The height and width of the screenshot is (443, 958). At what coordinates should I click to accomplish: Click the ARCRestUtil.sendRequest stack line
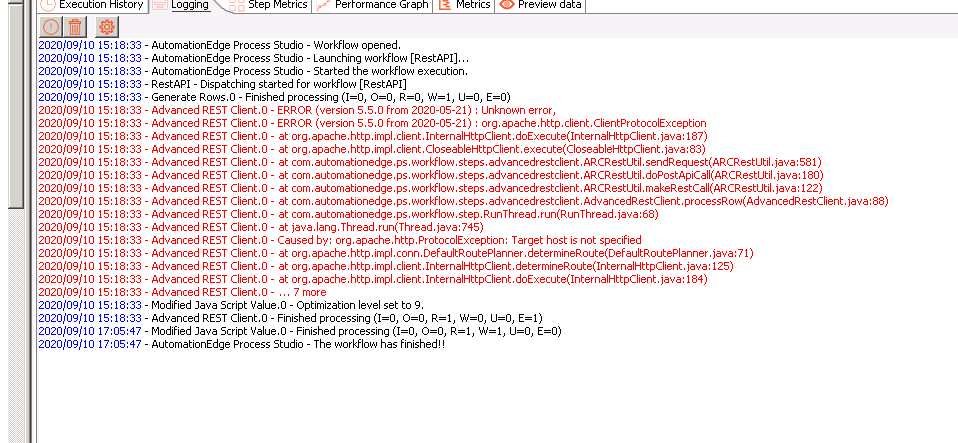[430, 162]
